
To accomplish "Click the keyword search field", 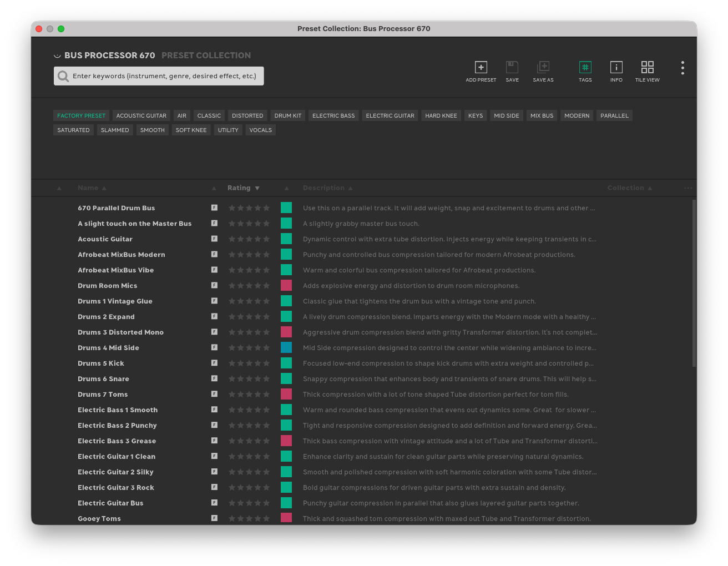I will 159,76.
